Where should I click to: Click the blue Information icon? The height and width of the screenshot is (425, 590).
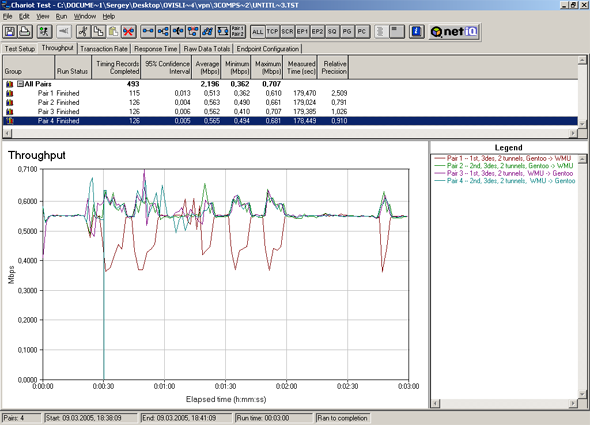click(417, 32)
